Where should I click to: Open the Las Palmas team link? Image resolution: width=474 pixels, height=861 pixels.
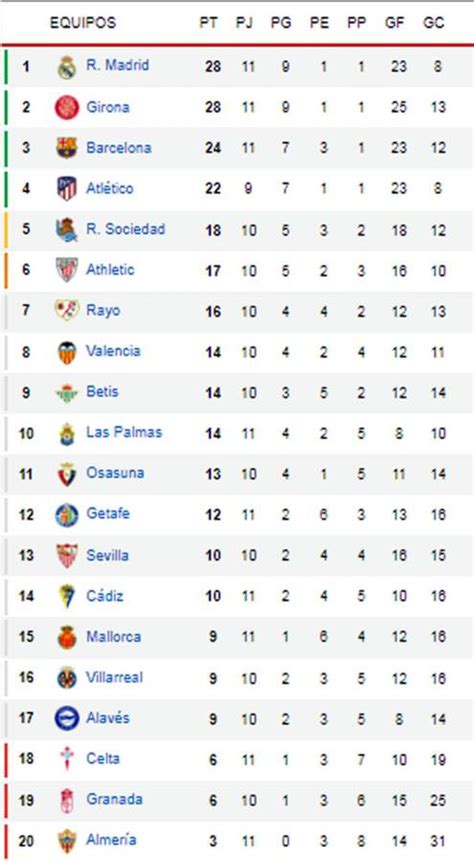coord(124,433)
